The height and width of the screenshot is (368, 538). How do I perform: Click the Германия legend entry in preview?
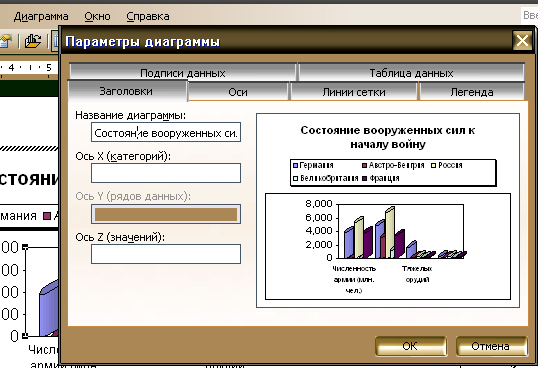coord(313,165)
